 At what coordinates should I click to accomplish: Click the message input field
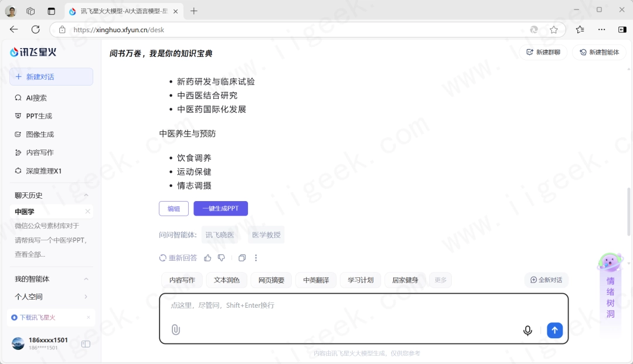(x=363, y=305)
